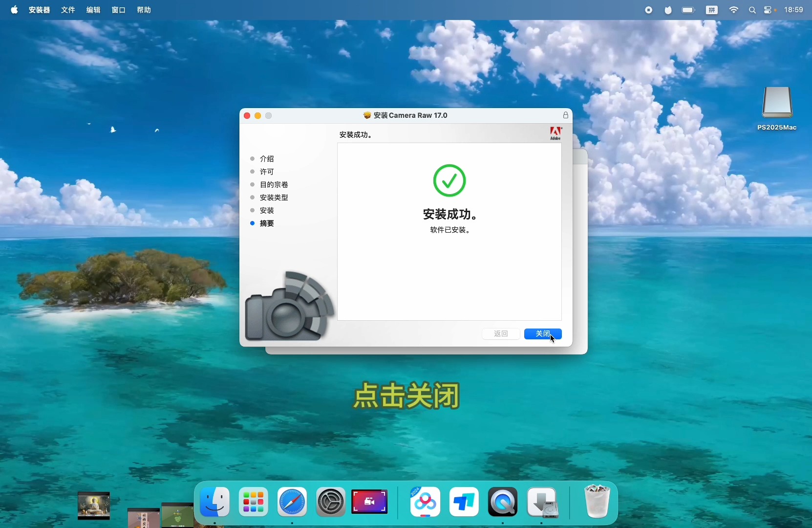Open Safari from the Dock

click(x=292, y=503)
